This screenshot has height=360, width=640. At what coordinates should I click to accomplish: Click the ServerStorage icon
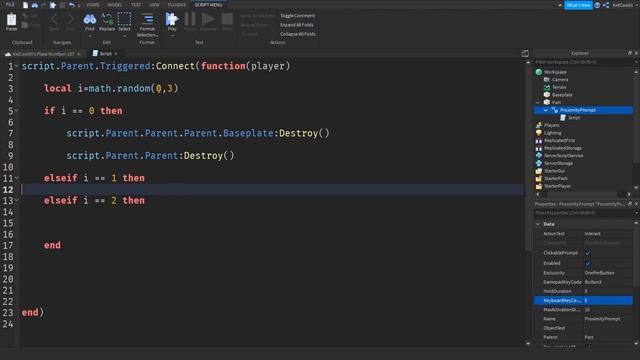(x=539, y=163)
